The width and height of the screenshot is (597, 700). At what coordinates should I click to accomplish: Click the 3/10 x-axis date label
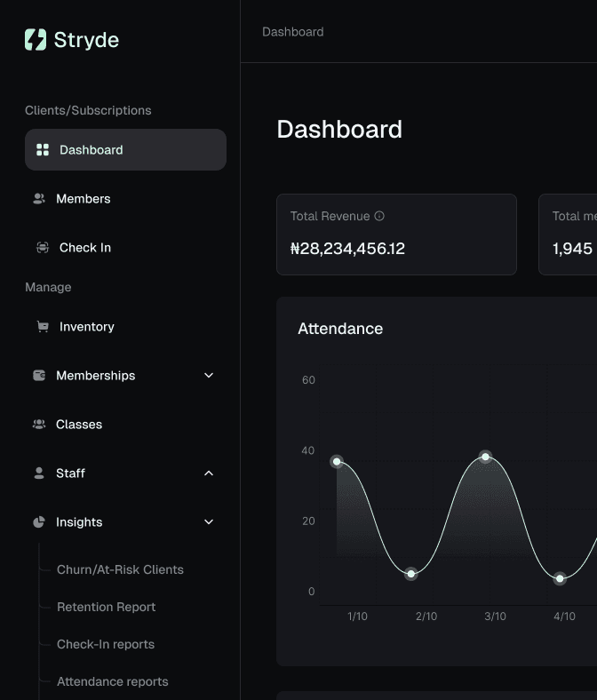click(x=495, y=616)
